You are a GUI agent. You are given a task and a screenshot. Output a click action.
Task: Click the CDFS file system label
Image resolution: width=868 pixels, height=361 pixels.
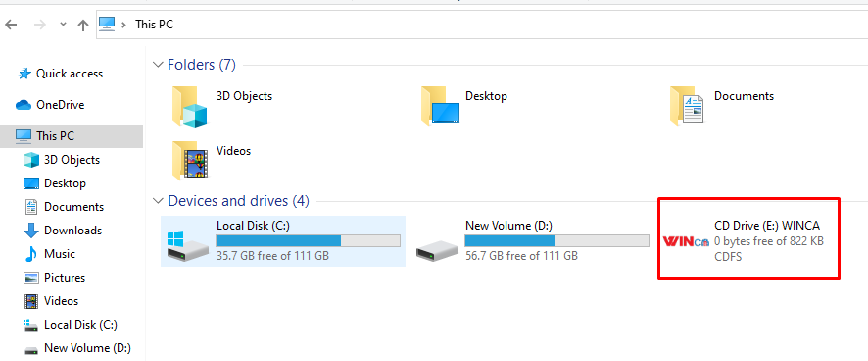[x=728, y=257]
